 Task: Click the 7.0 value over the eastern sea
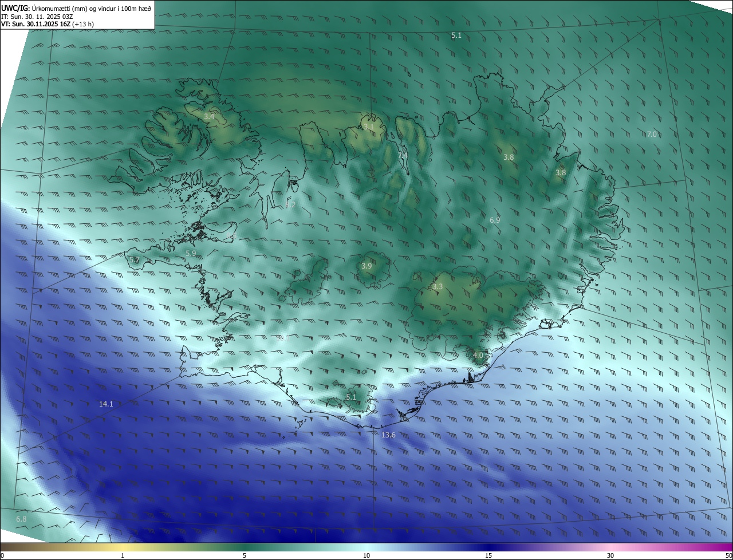652,134
